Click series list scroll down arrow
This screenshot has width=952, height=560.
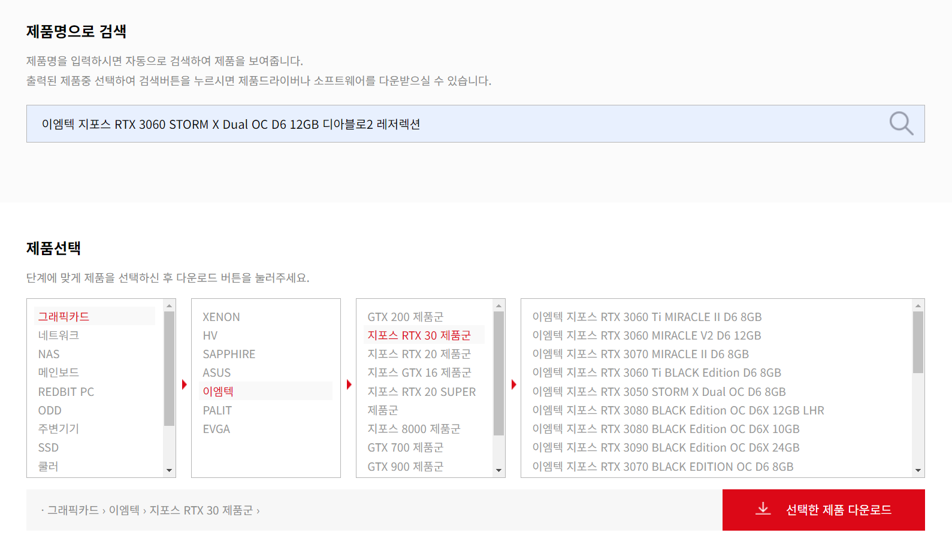click(498, 470)
